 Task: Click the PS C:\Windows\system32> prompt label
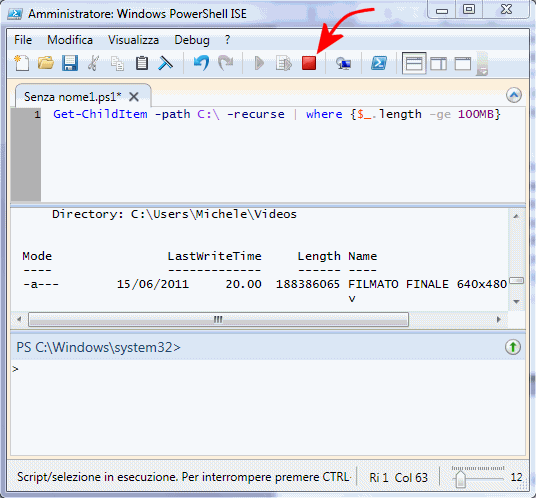click(x=98, y=347)
